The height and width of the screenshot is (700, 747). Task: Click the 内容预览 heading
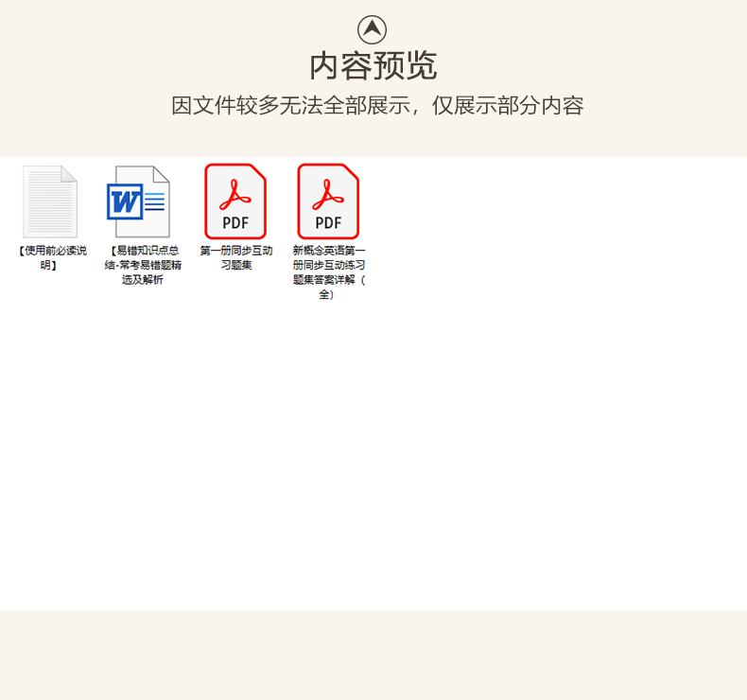373,66
